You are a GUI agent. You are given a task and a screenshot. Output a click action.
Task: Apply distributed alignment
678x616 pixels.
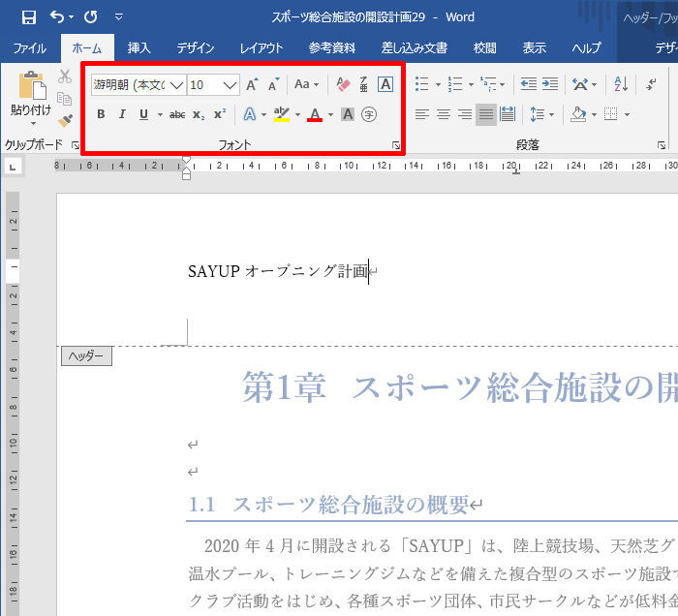(x=508, y=114)
